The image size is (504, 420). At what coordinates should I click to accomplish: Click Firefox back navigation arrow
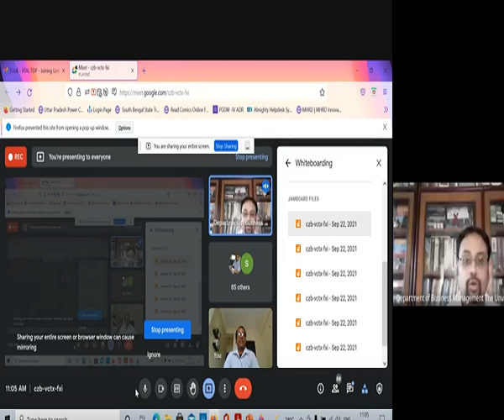click(x=7, y=92)
